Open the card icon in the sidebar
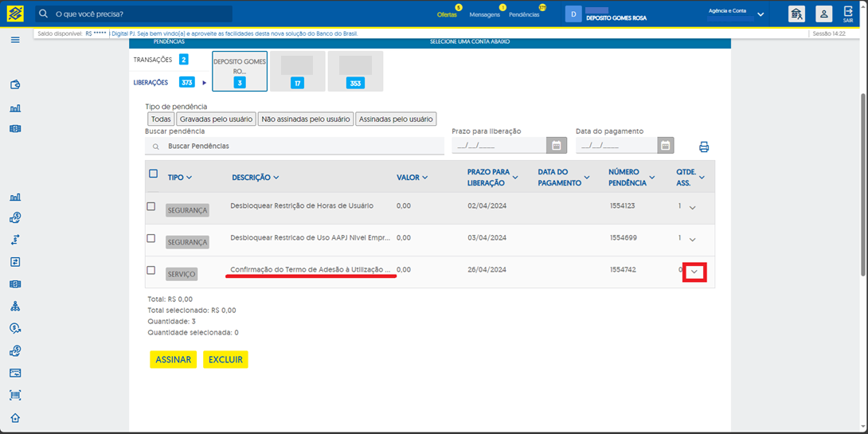Image resolution: width=868 pixels, height=434 pixels. 15,373
